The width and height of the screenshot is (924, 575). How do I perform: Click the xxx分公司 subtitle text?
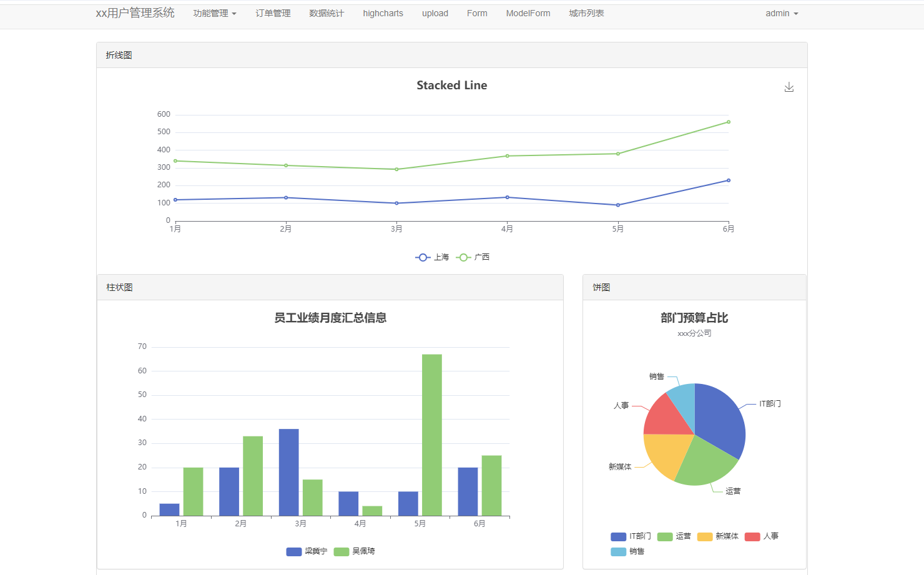[x=694, y=333]
